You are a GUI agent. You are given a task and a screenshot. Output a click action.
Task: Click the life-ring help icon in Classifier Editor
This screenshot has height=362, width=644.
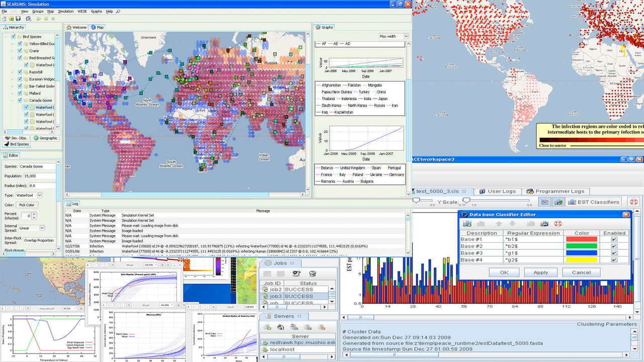click(557, 223)
